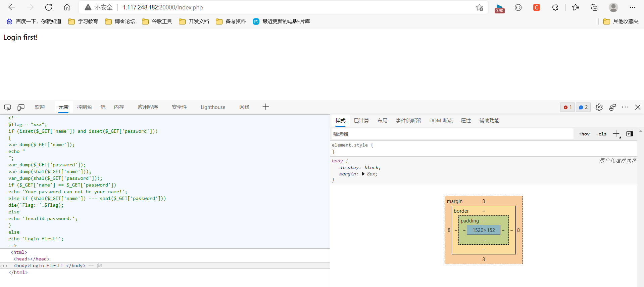Add a new DevTools tool tab with plus
This screenshot has height=287, width=644.
(x=266, y=107)
